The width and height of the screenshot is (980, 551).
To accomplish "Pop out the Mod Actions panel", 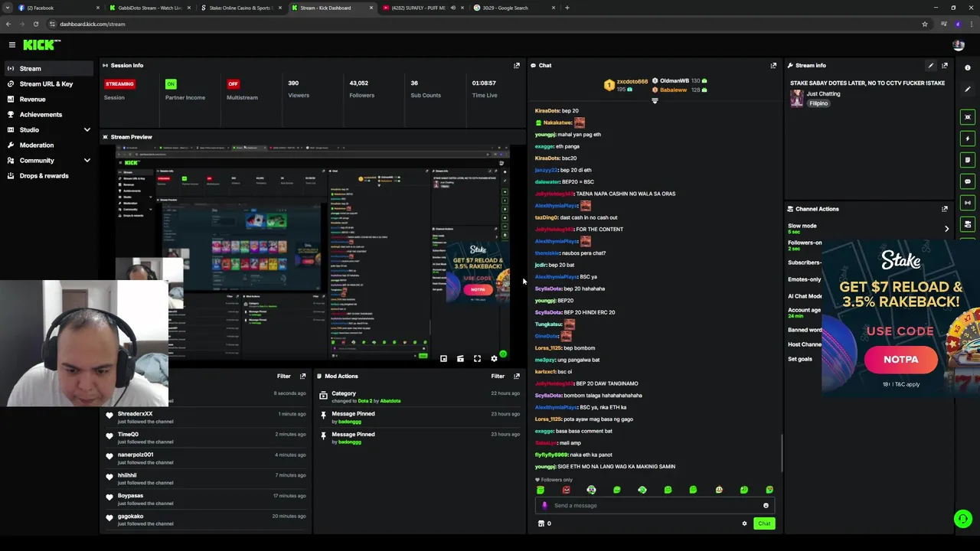I will pos(517,377).
